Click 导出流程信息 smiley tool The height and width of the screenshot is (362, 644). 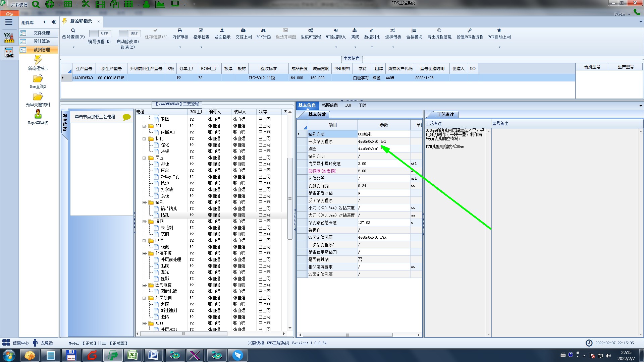(x=439, y=34)
